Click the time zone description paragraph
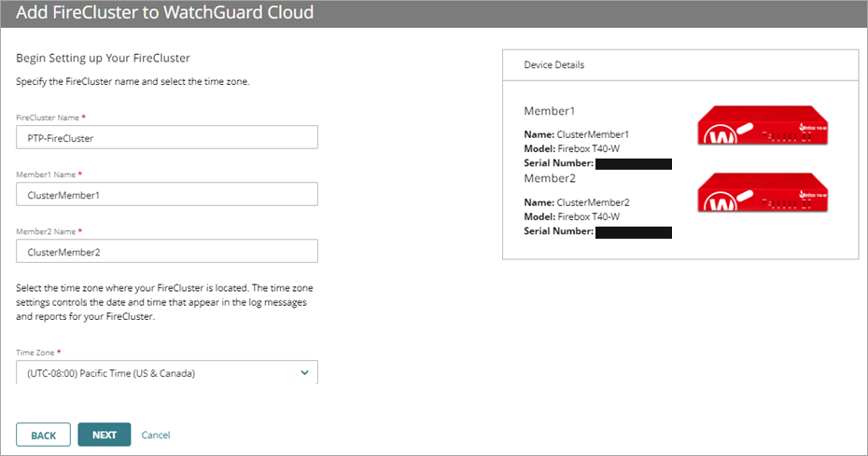 point(164,302)
